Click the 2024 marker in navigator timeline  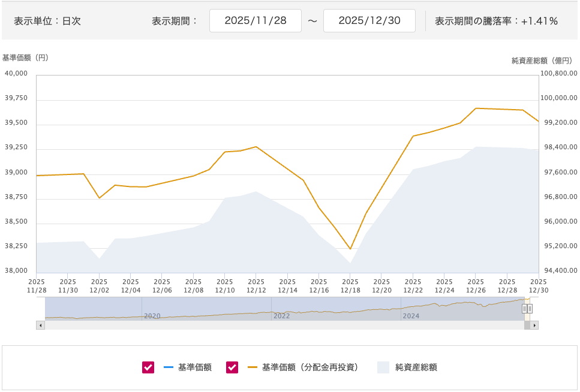[x=411, y=315]
